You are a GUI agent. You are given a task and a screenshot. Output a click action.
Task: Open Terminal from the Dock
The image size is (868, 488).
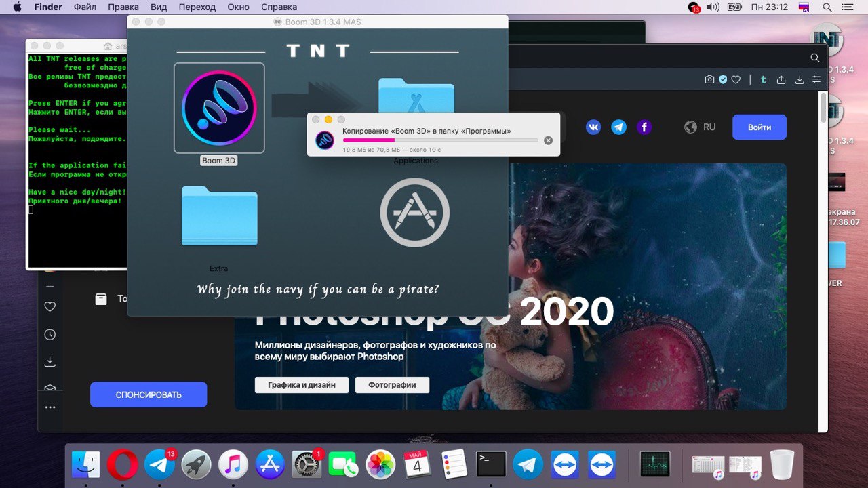tap(491, 465)
